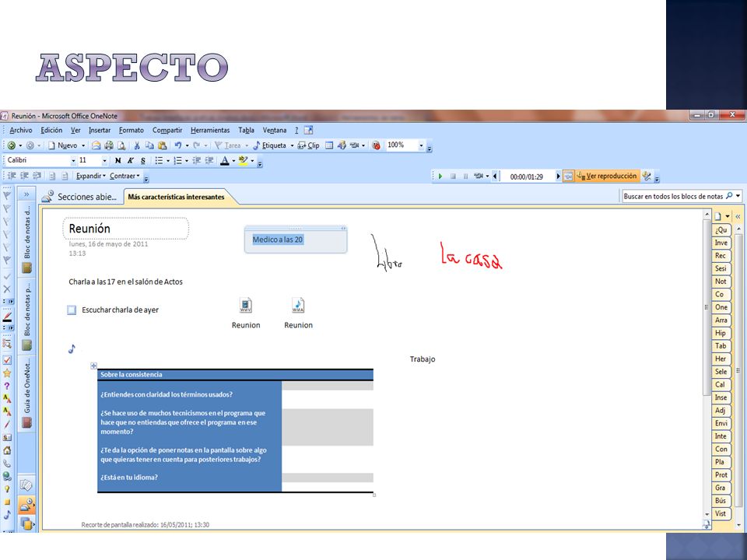Click the search all notebooks input field
Image resolution: width=747 pixels, height=560 pixels.
[674, 196]
